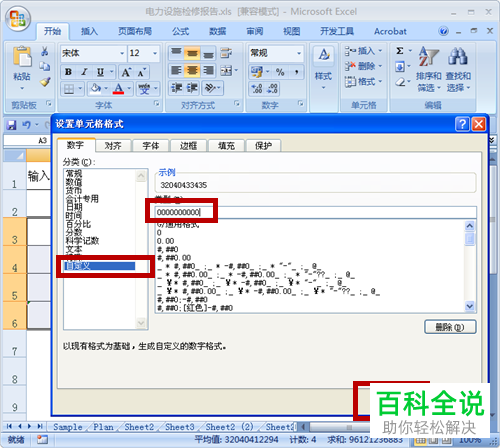Image resolution: width=500 pixels, height=448 pixels.
Task: Click the Fill Color bucket icon
Action: (x=96, y=89)
